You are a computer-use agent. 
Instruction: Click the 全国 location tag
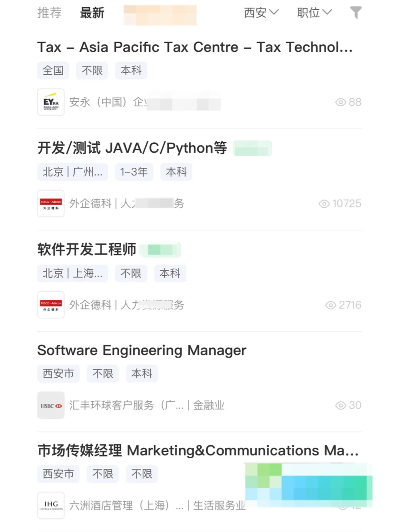tap(53, 71)
